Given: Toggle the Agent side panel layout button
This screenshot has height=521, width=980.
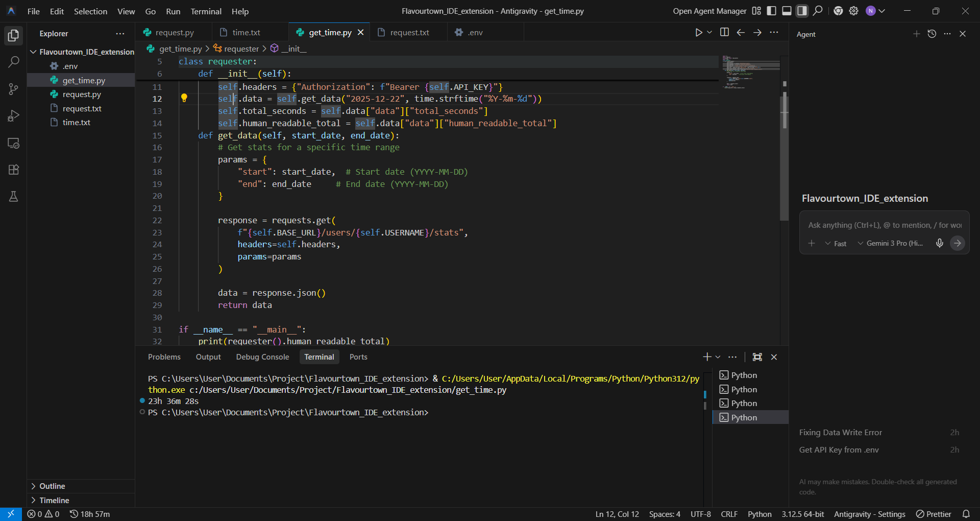Looking at the screenshot, I should click(x=802, y=11).
